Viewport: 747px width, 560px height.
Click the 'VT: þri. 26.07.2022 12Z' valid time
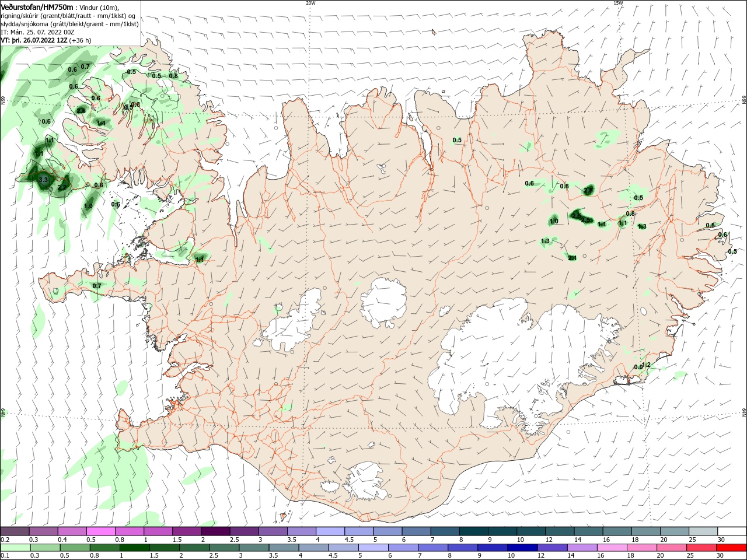(x=34, y=40)
